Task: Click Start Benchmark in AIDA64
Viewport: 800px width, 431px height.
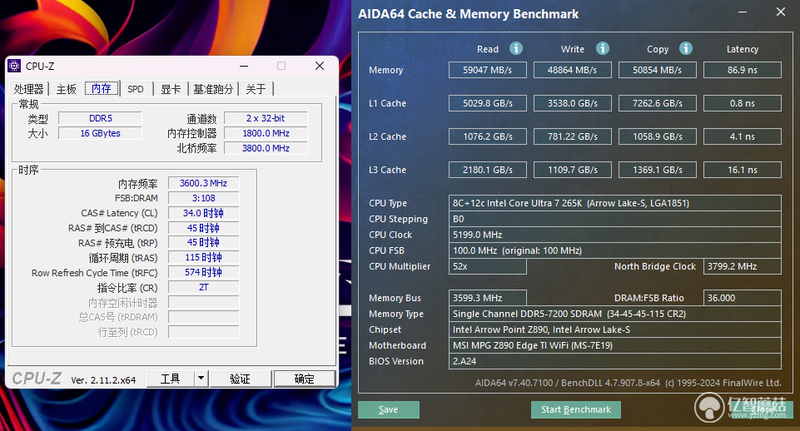Action: 576,410
